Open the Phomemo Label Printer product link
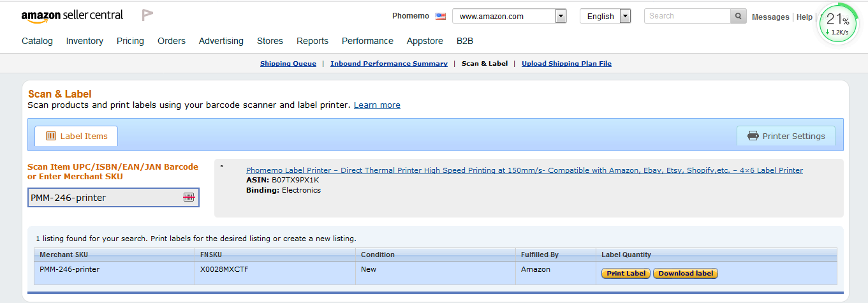 (x=524, y=170)
